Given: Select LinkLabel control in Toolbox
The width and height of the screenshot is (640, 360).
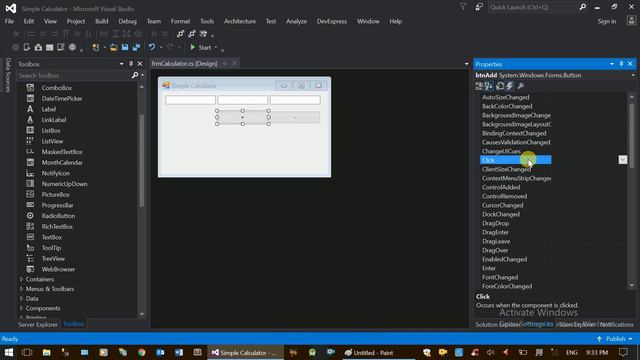Looking at the screenshot, I should pyautogui.click(x=53, y=120).
